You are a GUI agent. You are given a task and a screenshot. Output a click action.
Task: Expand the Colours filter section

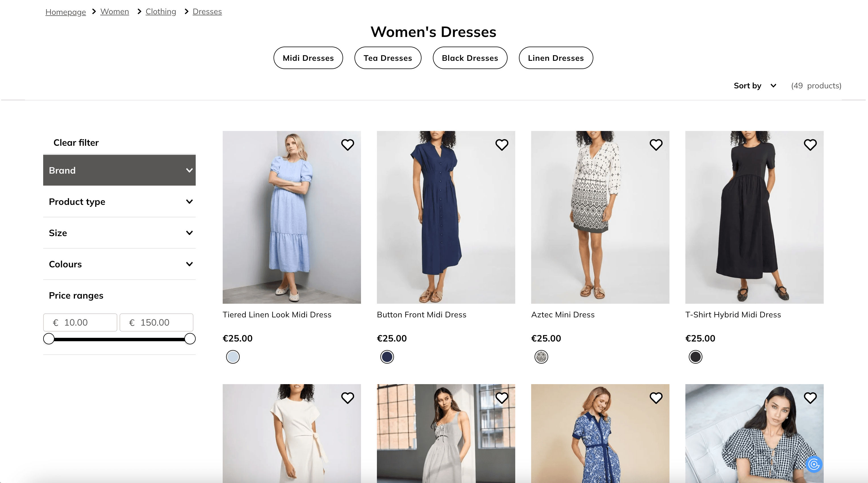point(119,264)
